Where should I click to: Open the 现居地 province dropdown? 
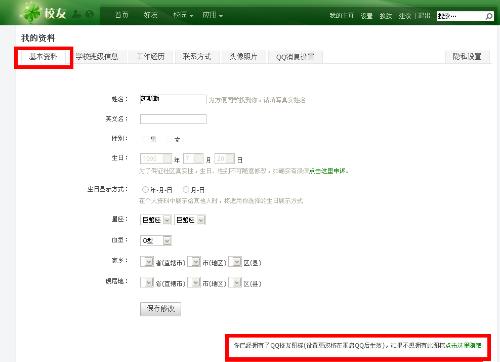(147, 283)
